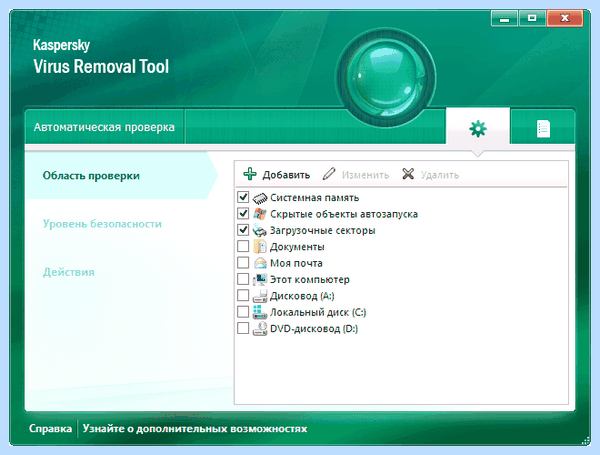Tick the Дисковод (A:) checkbox
Image resolution: width=600 pixels, height=455 pixels.
click(243, 295)
